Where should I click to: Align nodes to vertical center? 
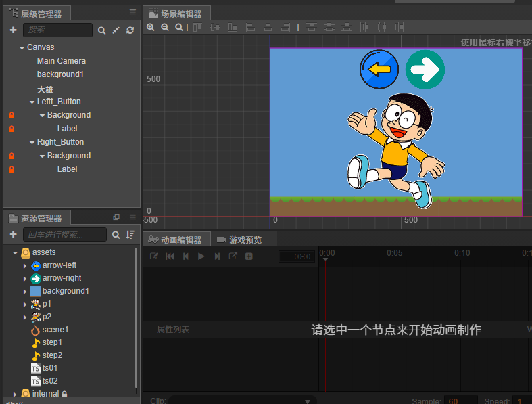pos(215,28)
